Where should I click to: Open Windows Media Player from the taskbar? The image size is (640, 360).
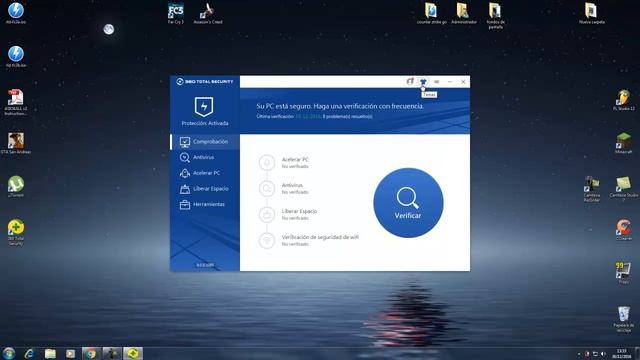coord(71,353)
